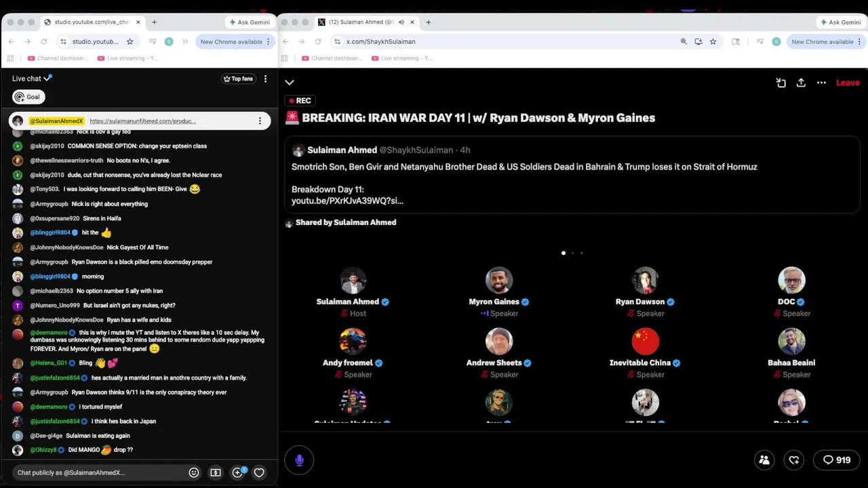
Task: Open Channel dashboard bookmark in YouTube Studio window
Action: [58, 58]
